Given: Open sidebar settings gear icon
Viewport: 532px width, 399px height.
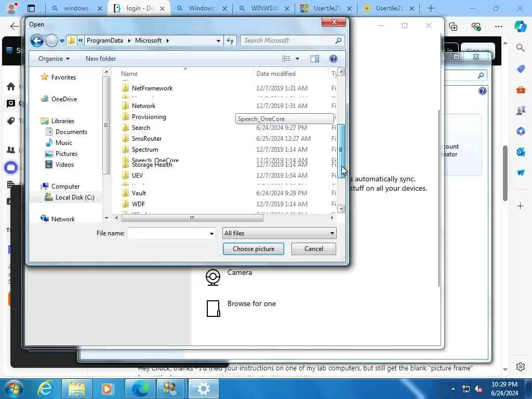Looking at the screenshot, I should coord(521,367).
